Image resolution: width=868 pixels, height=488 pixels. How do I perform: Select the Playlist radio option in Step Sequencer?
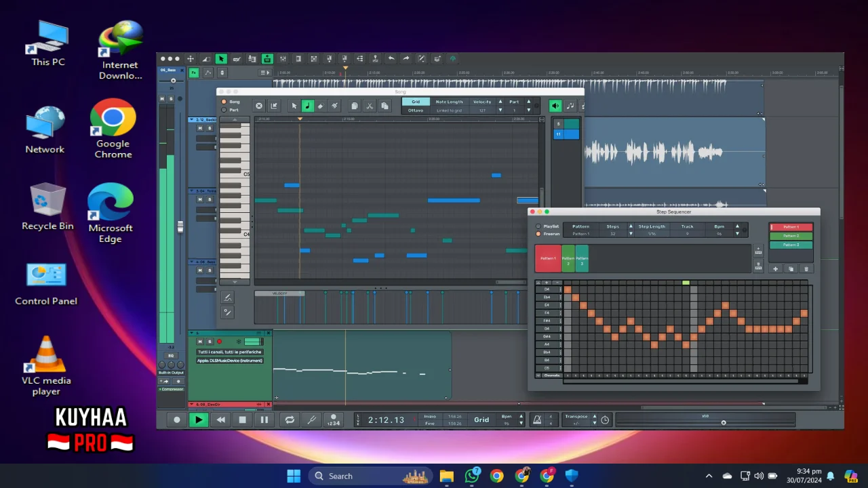538,226
